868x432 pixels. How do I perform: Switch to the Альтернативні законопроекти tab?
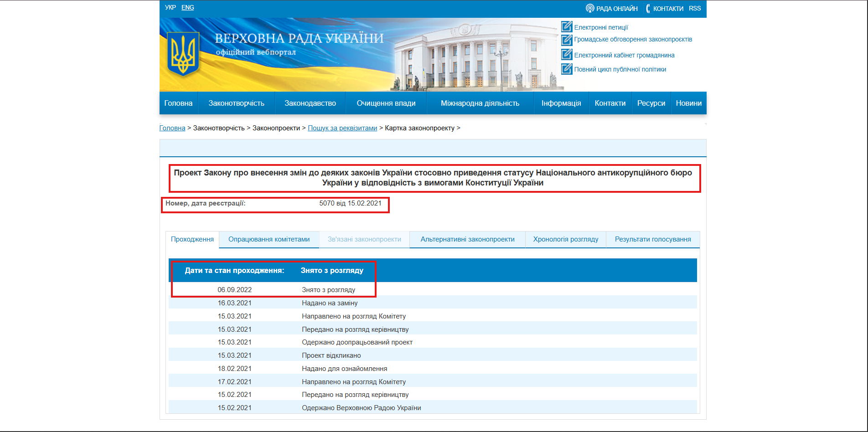[x=467, y=239]
